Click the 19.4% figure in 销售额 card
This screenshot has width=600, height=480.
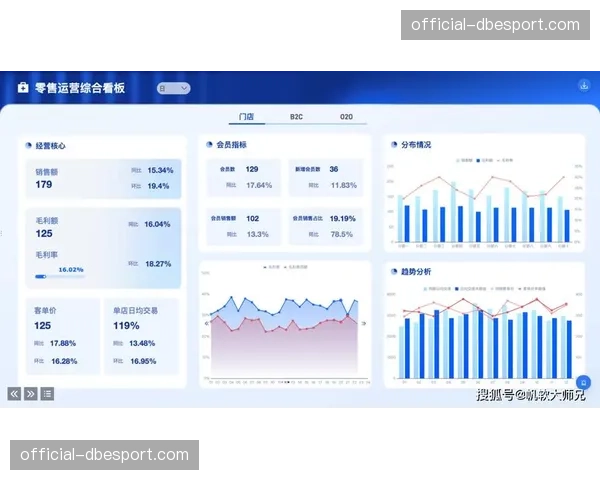coord(158,186)
